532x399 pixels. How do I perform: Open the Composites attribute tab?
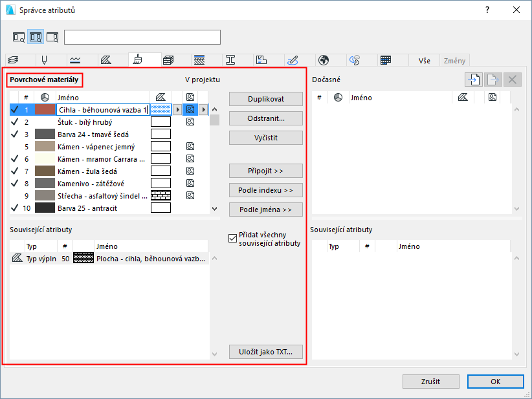(x=199, y=60)
